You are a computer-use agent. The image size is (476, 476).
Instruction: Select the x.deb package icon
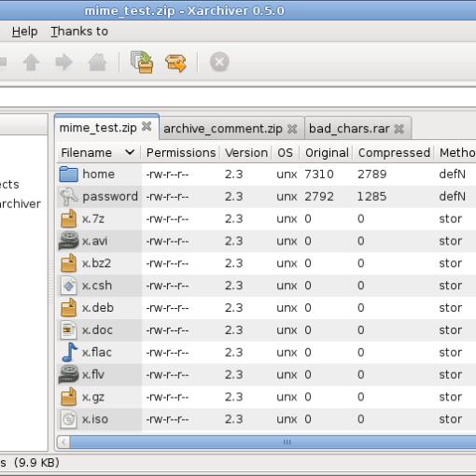coord(69,308)
